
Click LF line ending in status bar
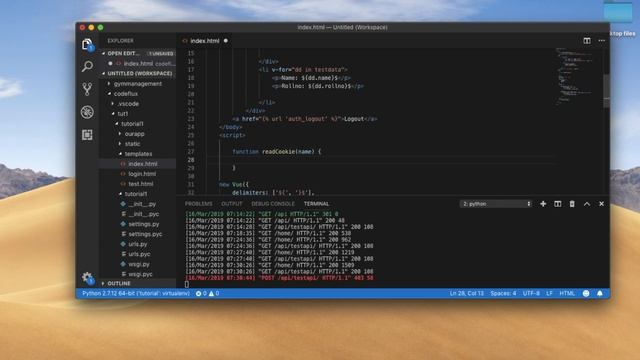pyautogui.click(x=549, y=293)
